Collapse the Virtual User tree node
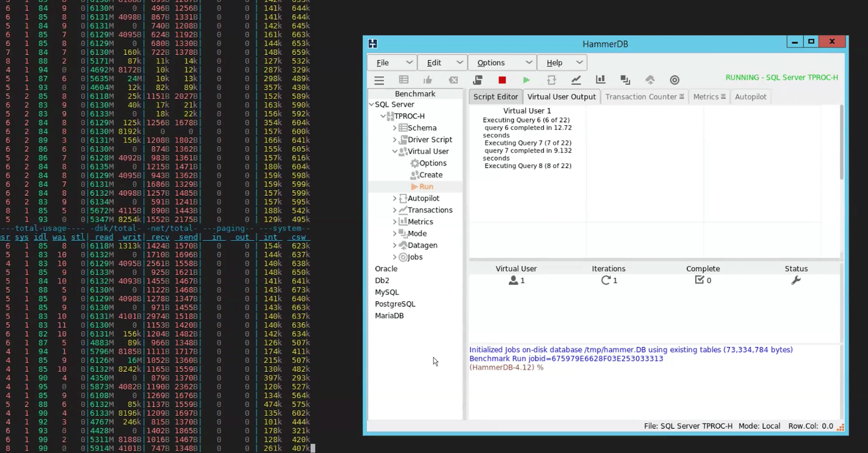Viewport: 868px width, 453px height. pyautogui.click(x=395, y=152)
